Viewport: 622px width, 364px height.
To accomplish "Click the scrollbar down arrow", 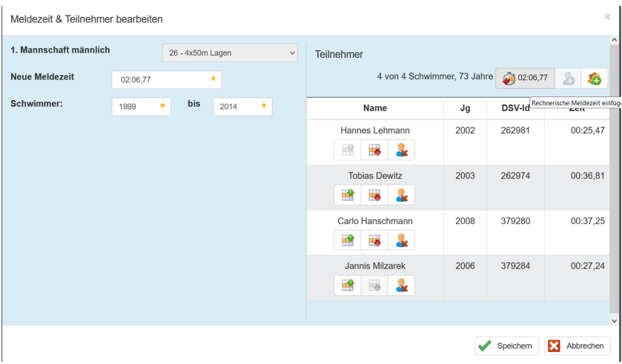I will (614, 320).
